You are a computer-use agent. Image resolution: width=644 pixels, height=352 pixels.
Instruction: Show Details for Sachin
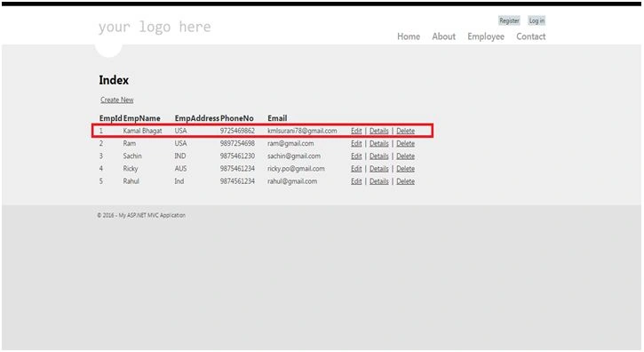[378, 156]
